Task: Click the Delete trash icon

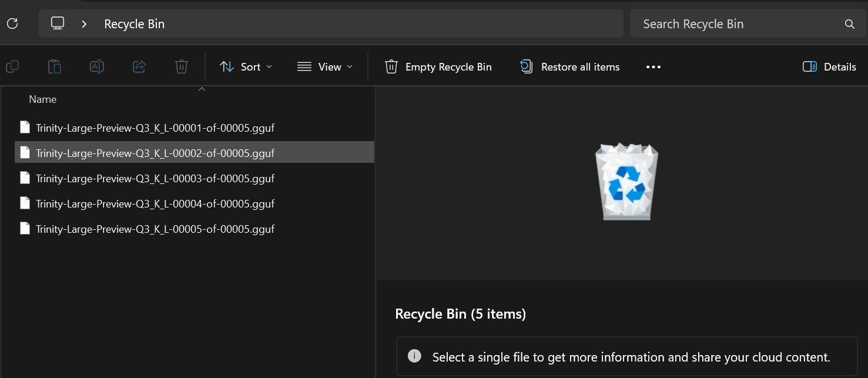Action: 182,66
